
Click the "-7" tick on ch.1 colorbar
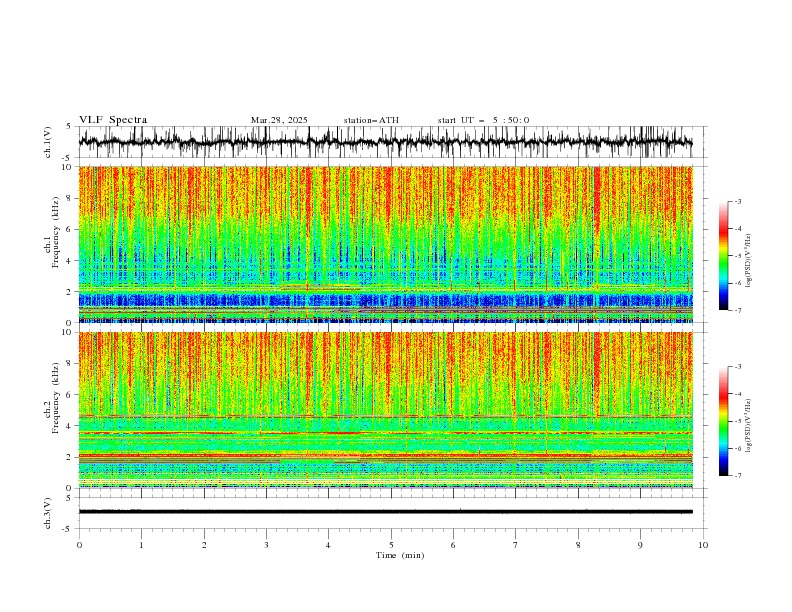(x=738, y=310)
